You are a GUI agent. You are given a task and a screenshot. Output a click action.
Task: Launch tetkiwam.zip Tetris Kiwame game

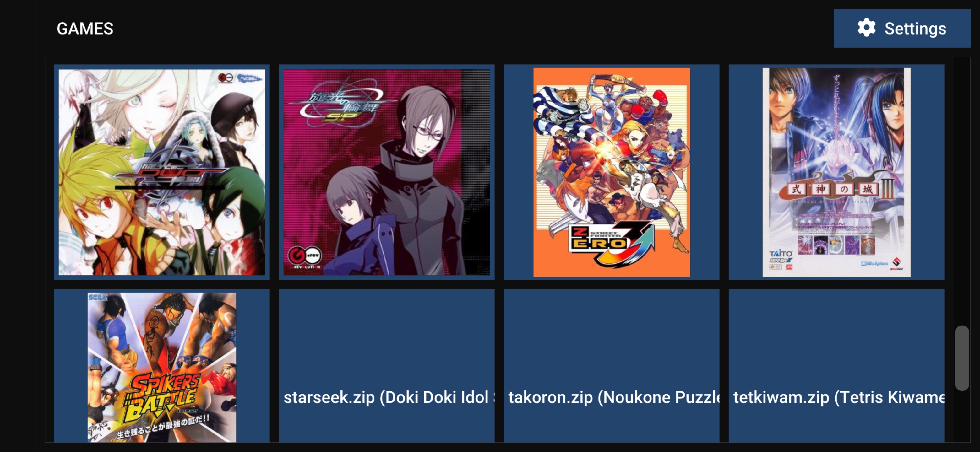(836, 366)
